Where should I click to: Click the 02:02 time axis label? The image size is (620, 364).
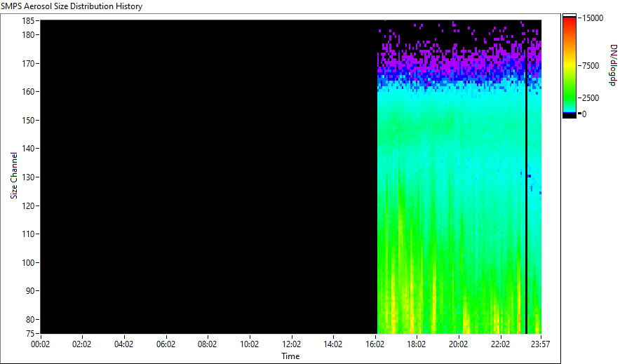pyautogui.click(x=81, y=344)
